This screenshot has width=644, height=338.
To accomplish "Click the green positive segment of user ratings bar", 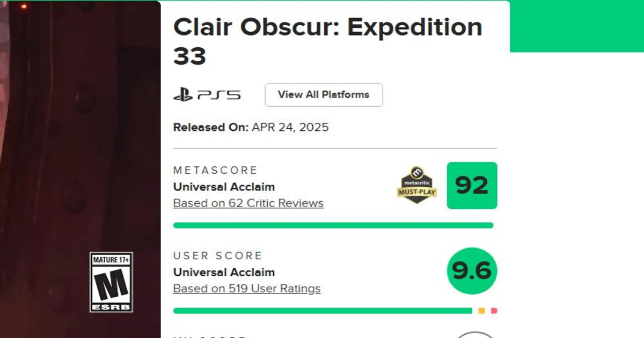I will [x=322, y=311].
